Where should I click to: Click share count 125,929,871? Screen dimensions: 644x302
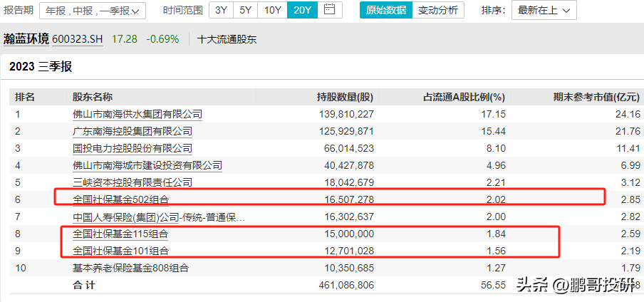(346, 131)
